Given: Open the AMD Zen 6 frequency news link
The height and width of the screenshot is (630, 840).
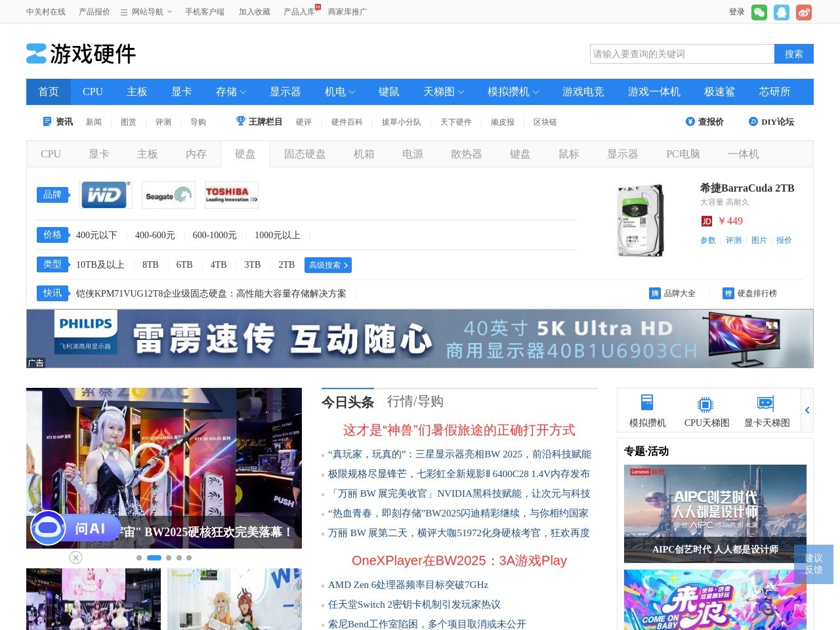Looking at the screenshot, I should (x=409, y=585).
